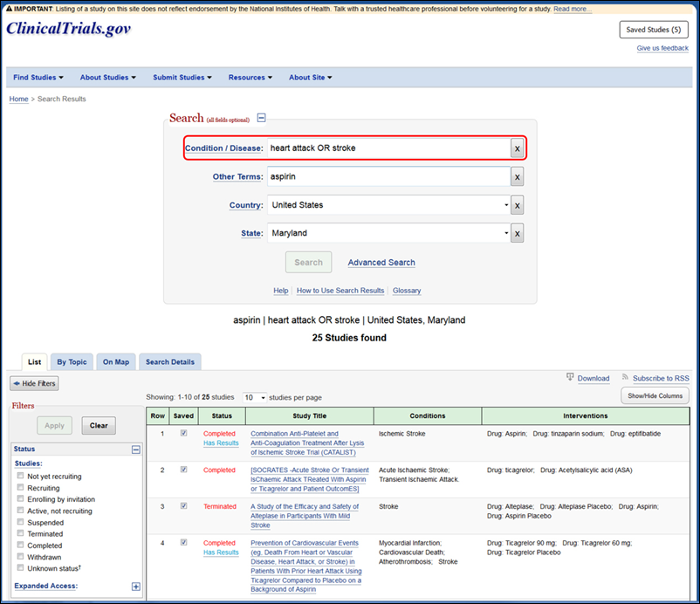Click in the Condition / Disease input field
Image resolution: width=700 pixels, height=604 pixels.
388,148
